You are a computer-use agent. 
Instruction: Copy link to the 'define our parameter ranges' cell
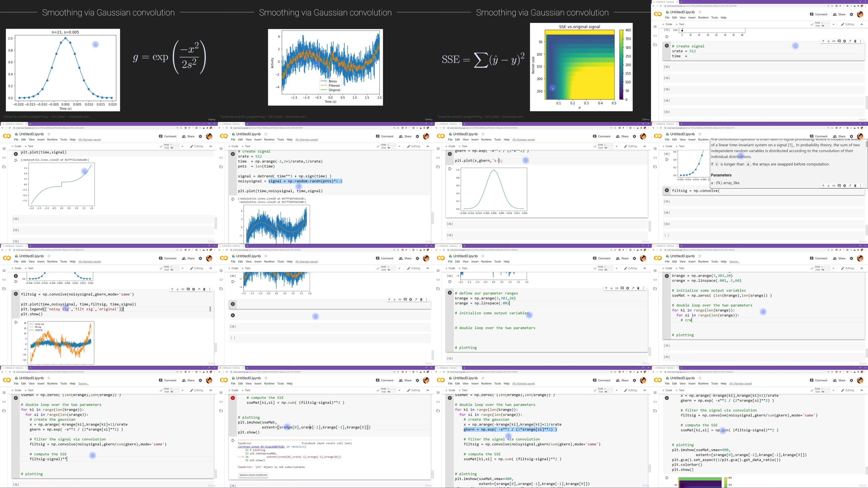point(617,288)
